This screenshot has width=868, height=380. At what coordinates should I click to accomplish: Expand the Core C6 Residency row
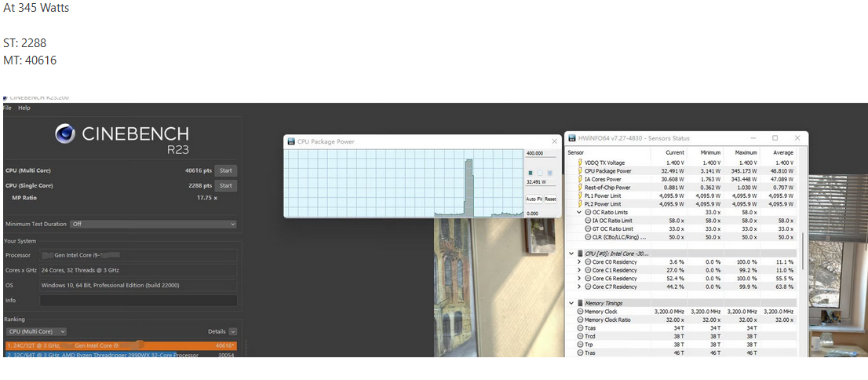(580, 279)
